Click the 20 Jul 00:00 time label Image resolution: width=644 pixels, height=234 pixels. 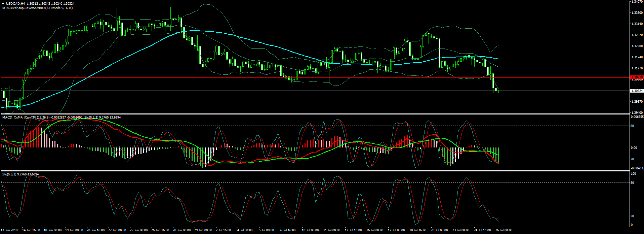(439, 230)
